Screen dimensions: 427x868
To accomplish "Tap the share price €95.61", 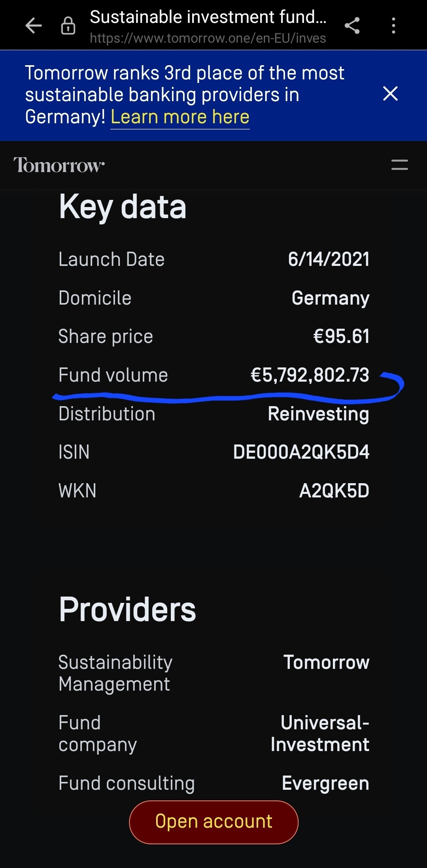I will [341, 336].
